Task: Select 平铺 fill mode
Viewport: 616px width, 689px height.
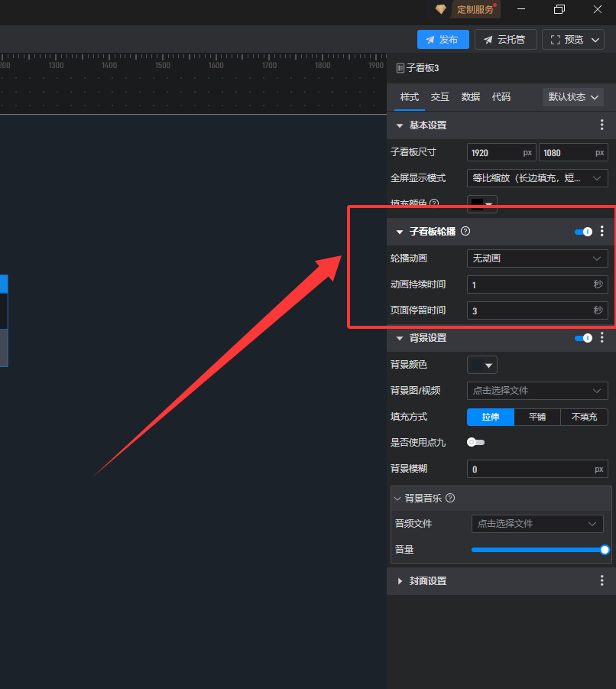Action: [x=537, y=417]
